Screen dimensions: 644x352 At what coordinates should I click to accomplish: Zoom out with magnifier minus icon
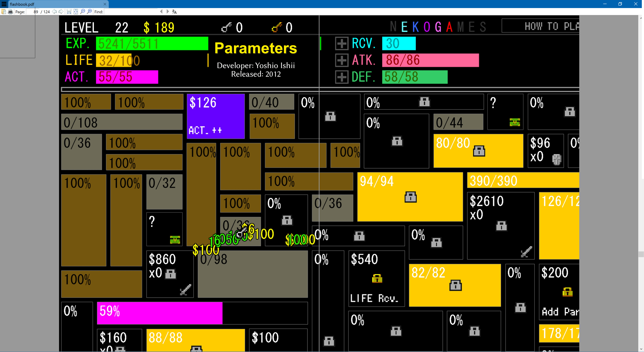83,12
